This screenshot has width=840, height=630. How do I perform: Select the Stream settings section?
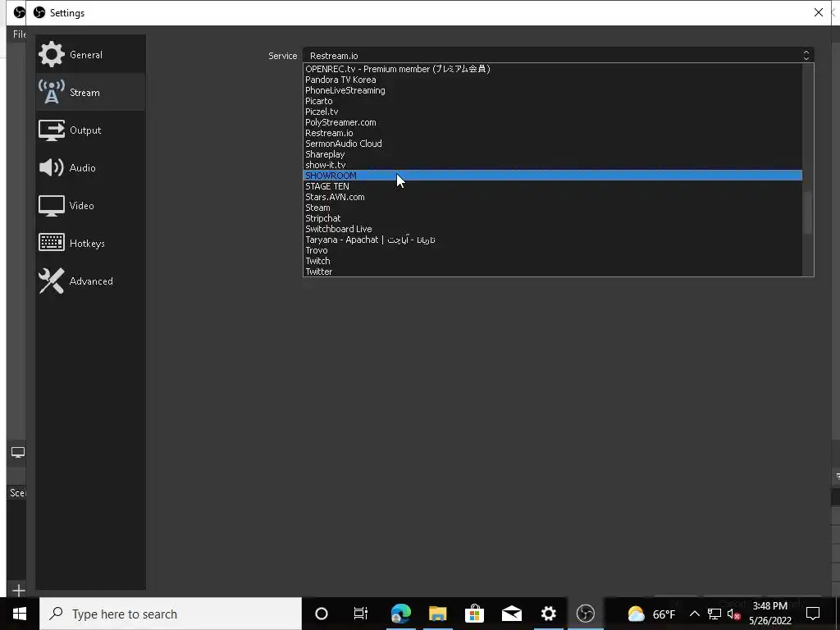click(x=90, y=92)
